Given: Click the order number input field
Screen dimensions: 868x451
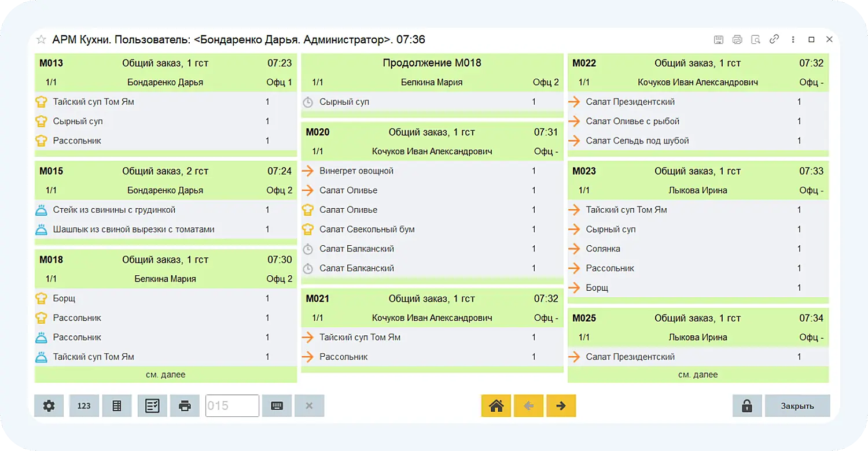Looking at the screenshot, I should coord(232,406).
